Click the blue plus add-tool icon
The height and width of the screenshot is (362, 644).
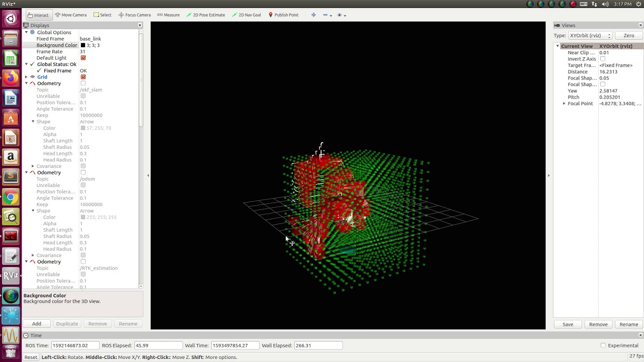pyautogui.click(x=313, y=15)
